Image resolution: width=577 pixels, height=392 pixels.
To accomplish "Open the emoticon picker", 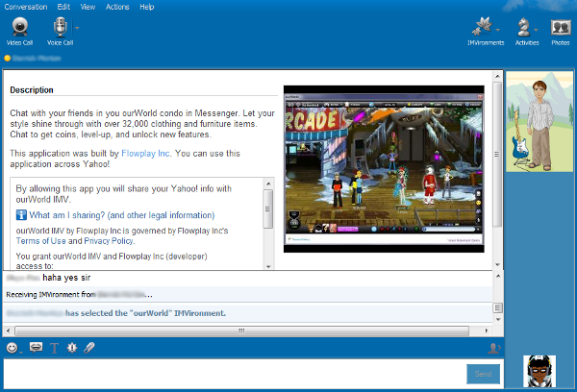I will [x=12, y=348].
